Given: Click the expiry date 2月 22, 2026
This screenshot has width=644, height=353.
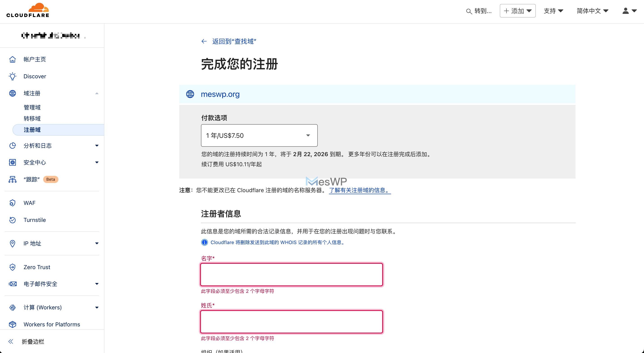Looking at the screenshot, I should pos(311,154).
